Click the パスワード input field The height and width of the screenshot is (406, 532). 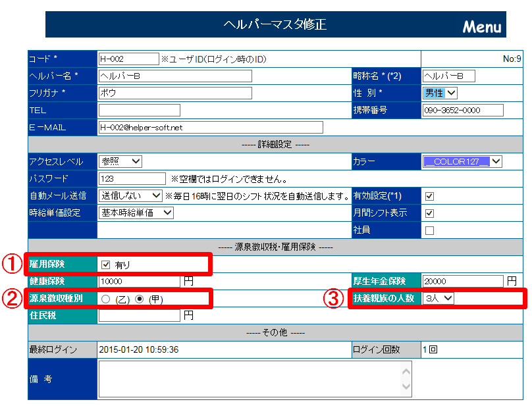pyautogui.click(x=132, y=178)
